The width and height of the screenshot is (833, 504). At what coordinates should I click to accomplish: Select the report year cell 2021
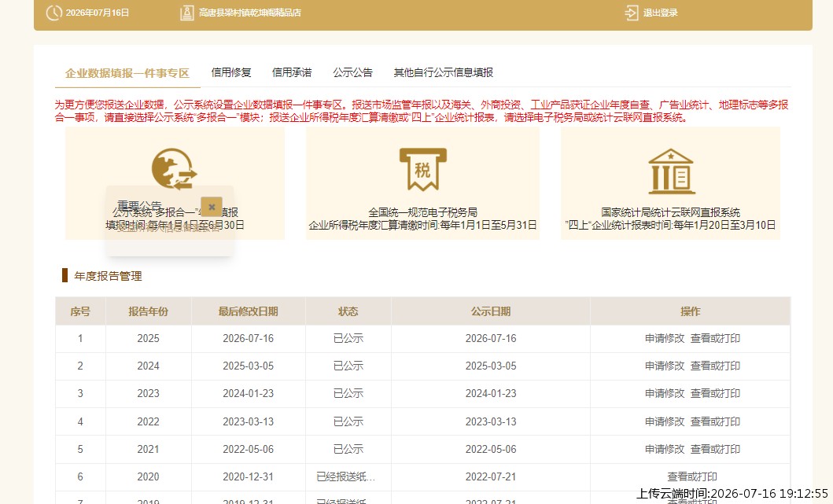coord(148,449)
